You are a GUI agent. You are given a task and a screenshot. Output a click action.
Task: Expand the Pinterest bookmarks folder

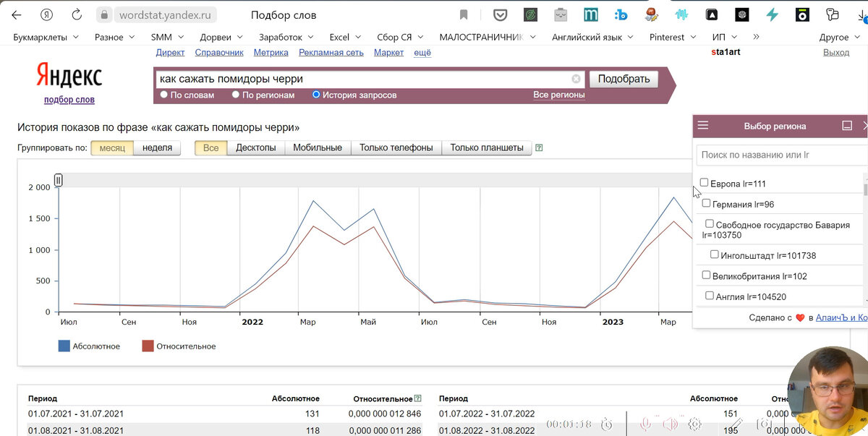[x=673, y=37]
